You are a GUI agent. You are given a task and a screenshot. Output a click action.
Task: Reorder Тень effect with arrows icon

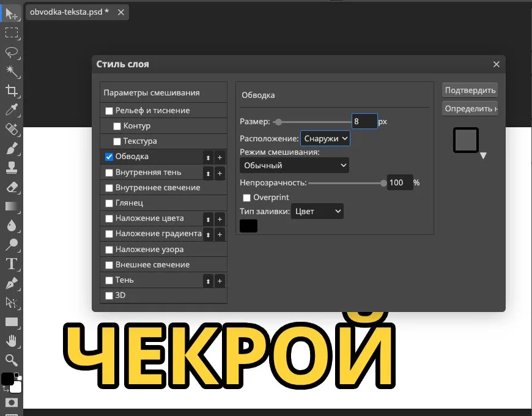click(x=208, y=281)
